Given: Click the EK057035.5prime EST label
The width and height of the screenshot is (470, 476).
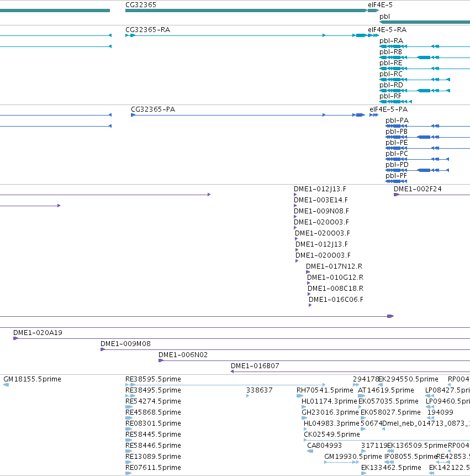Looking at the screenshot, I should [388, 401].
